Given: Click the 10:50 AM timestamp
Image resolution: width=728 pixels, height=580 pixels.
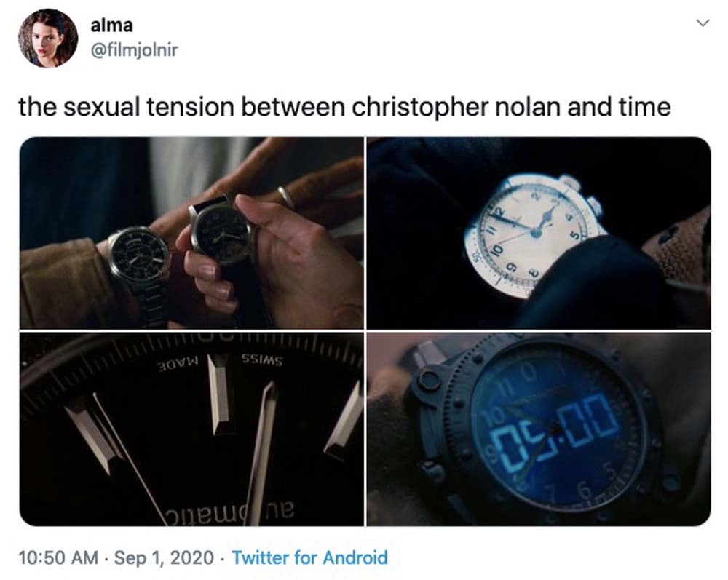Looking at the screenshot, I should pyautogui.click(x=58, y=557).
